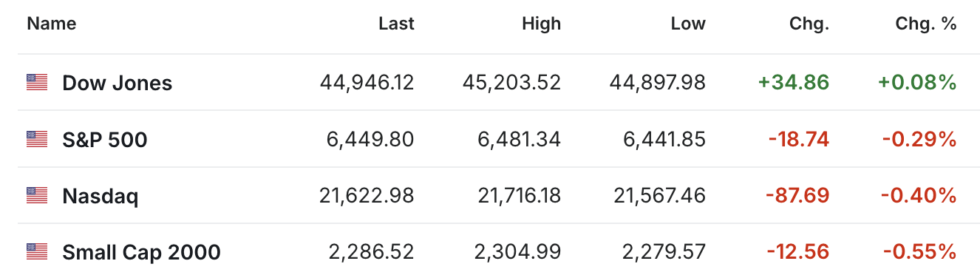Sort table by High column header
The image size is (980, 278).
[541, 24]
